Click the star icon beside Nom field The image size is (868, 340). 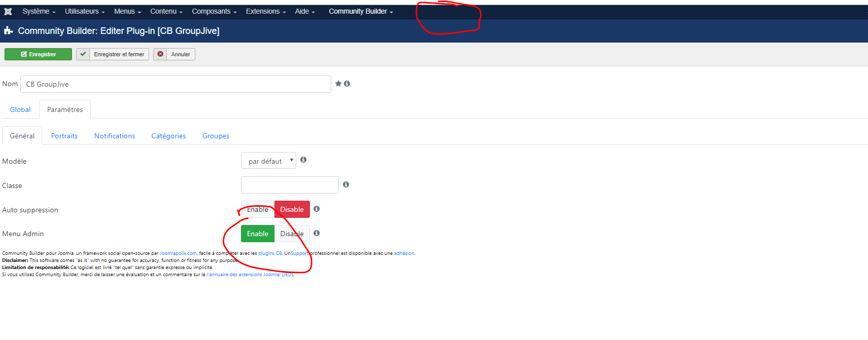pos(338,84)
